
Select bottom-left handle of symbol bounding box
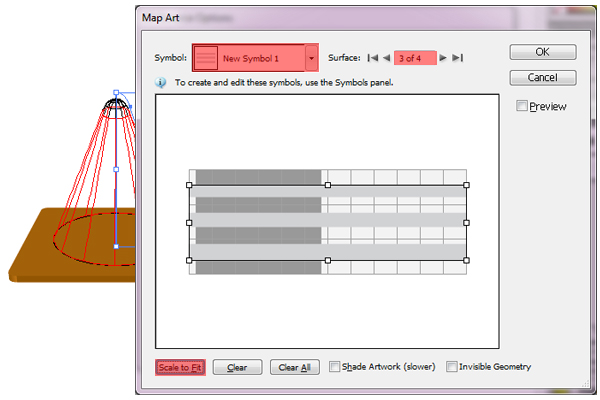click(x=189, y=261)
